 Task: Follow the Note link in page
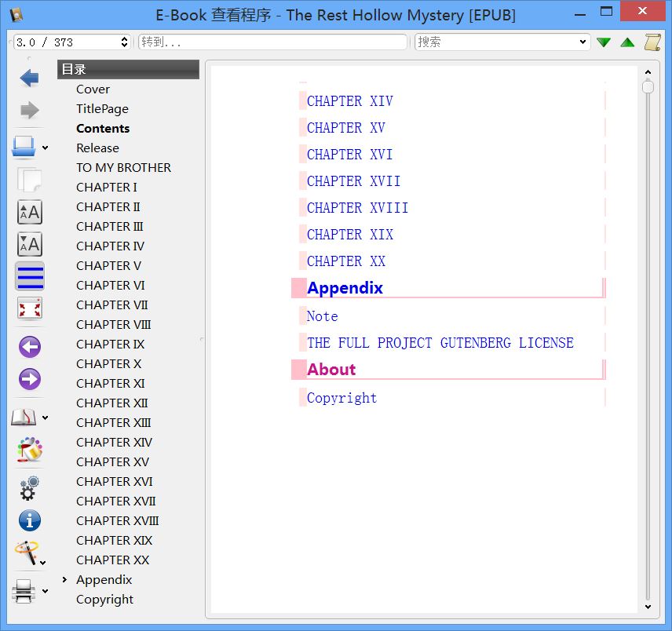click(x=323, y=316)
